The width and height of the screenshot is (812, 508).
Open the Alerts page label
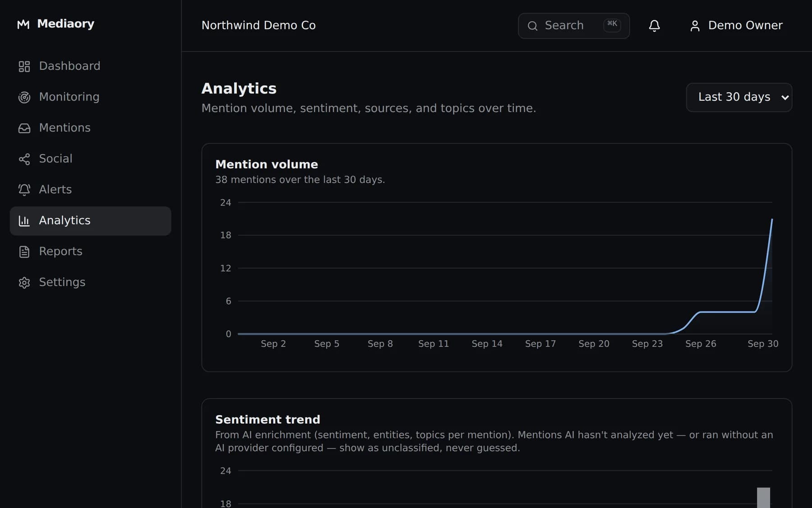[55, 189]
